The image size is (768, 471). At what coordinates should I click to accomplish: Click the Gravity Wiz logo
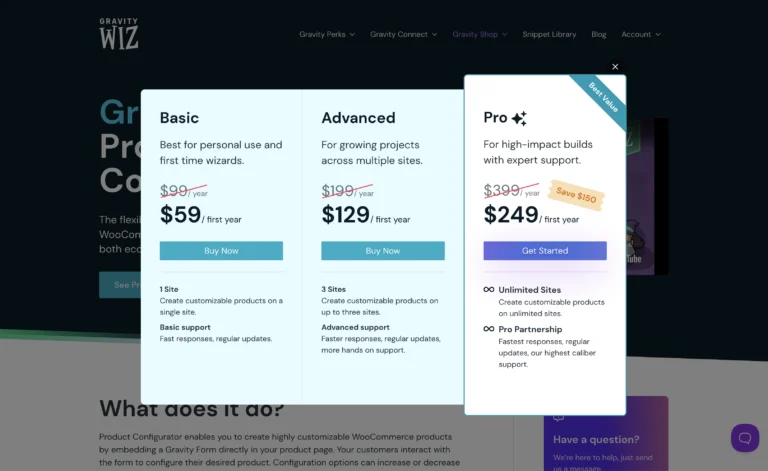pyautogui.click(x=119, y=34)
